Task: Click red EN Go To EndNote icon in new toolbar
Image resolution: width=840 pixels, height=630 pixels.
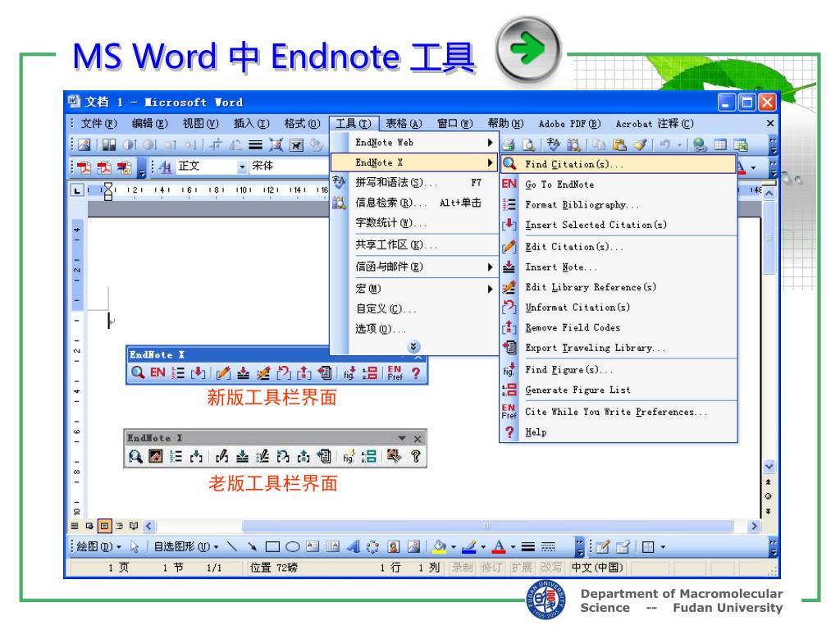Action: point(157,372)
